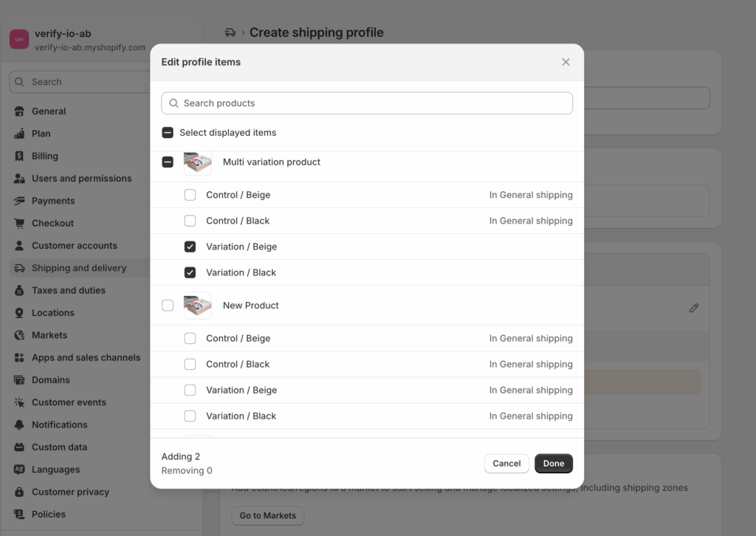Open Billing via its receipt icon
The height and width of the screenshot is (536, 756).
pyautogui.click(x=19, y=157)
